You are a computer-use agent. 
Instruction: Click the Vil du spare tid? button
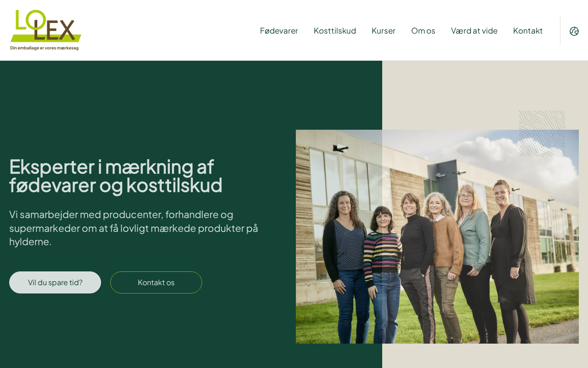tap(55, 282)
